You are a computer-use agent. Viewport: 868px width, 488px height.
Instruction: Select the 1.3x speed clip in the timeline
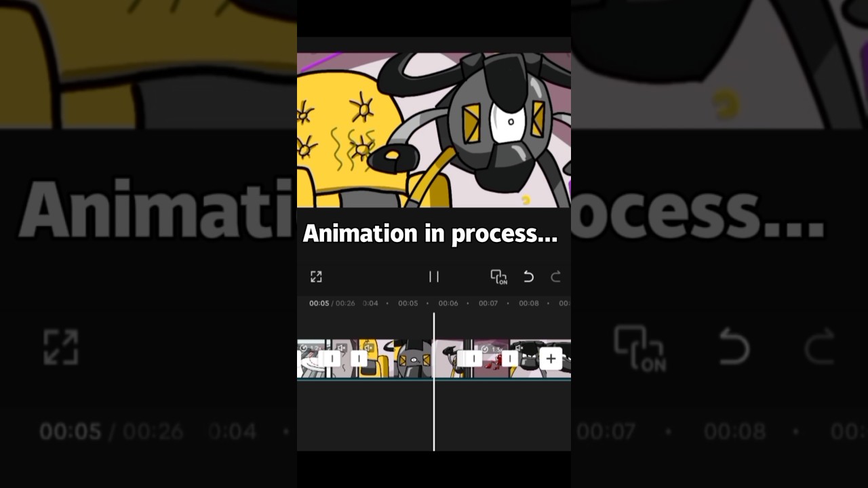pyautogui.click(x=492, y=359)
